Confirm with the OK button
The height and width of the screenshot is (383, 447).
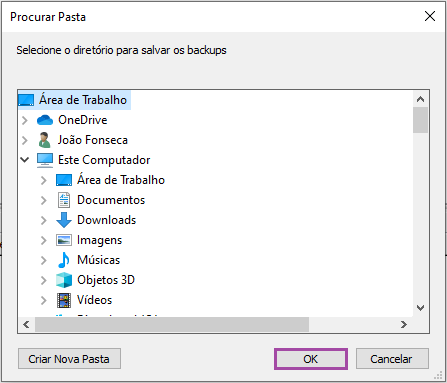(311, 359)
